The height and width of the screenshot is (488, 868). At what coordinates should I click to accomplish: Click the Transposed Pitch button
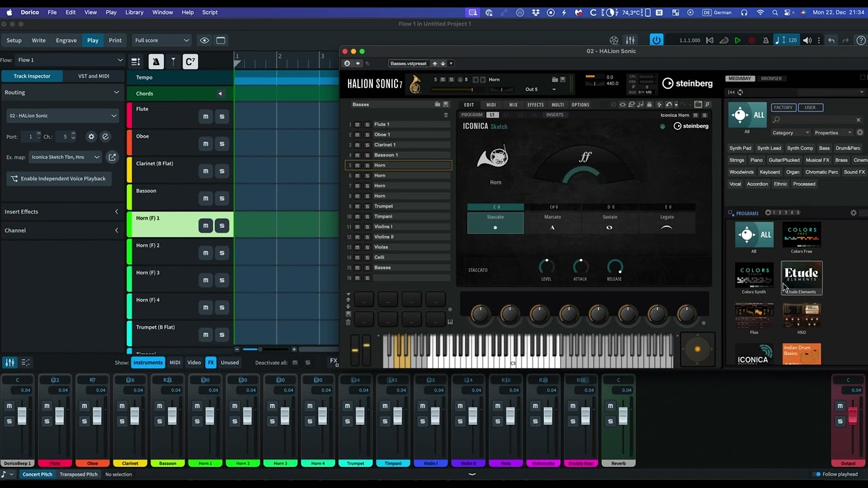click(79, 474)
